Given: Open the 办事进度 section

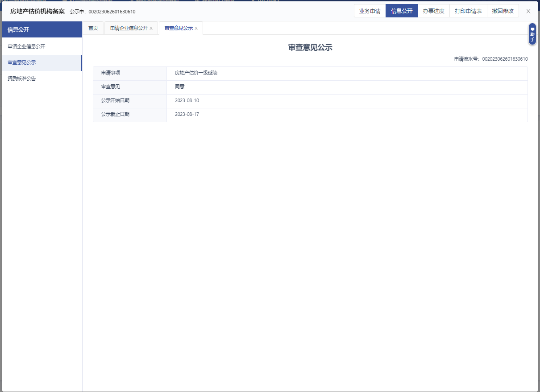Looking at the screenshot, I should click(433, 11).
